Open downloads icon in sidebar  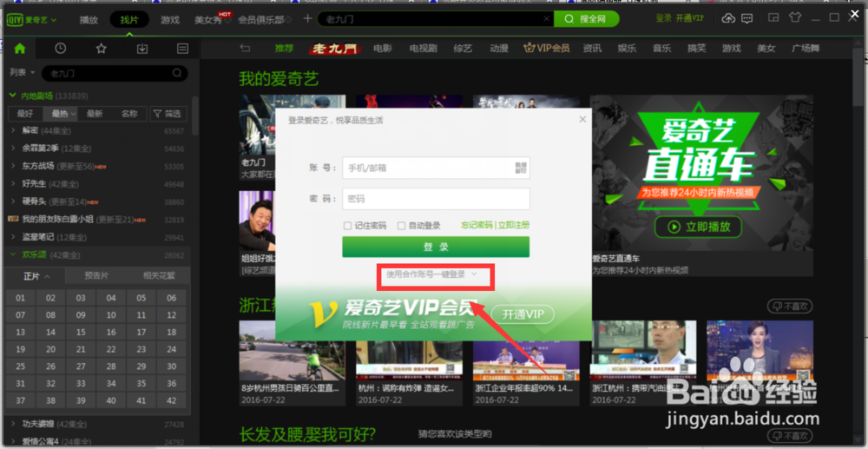141,49
